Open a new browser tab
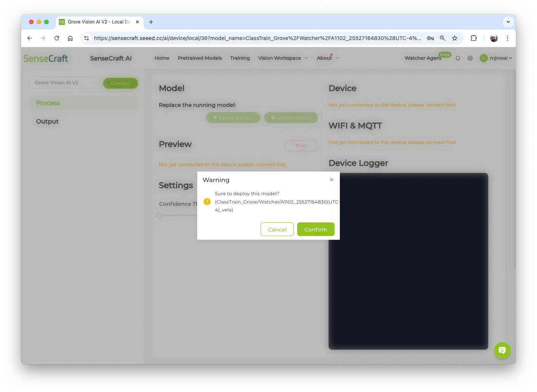 (x=151, y=22)
